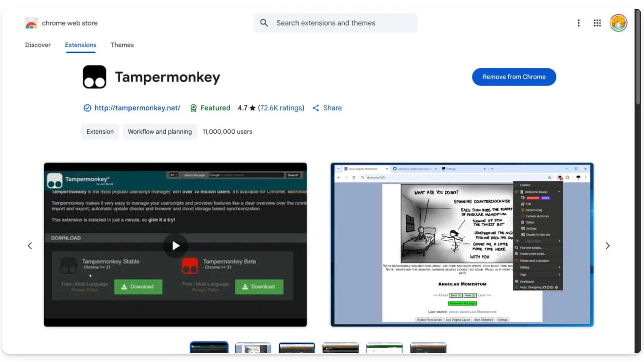Viewport: 644px width, 362px height.
Task: Select the second screenshot thumbnail
Action: coord(253,350)
